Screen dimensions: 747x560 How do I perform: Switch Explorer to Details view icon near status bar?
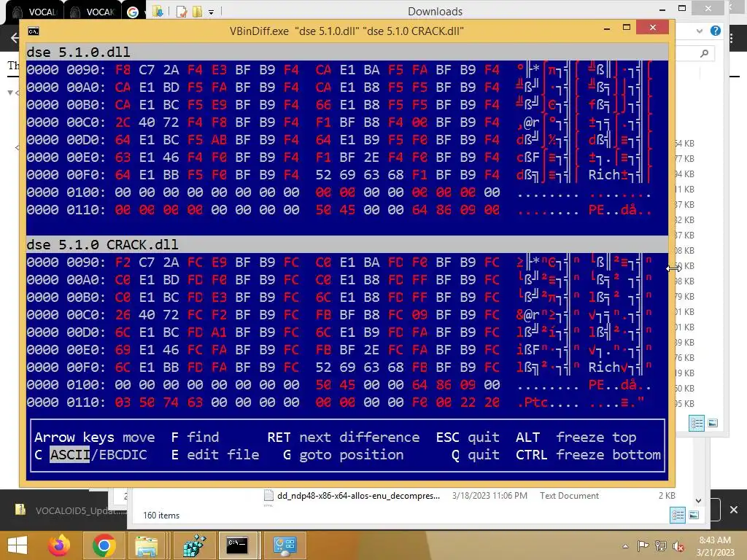click(x=678, y=515)
